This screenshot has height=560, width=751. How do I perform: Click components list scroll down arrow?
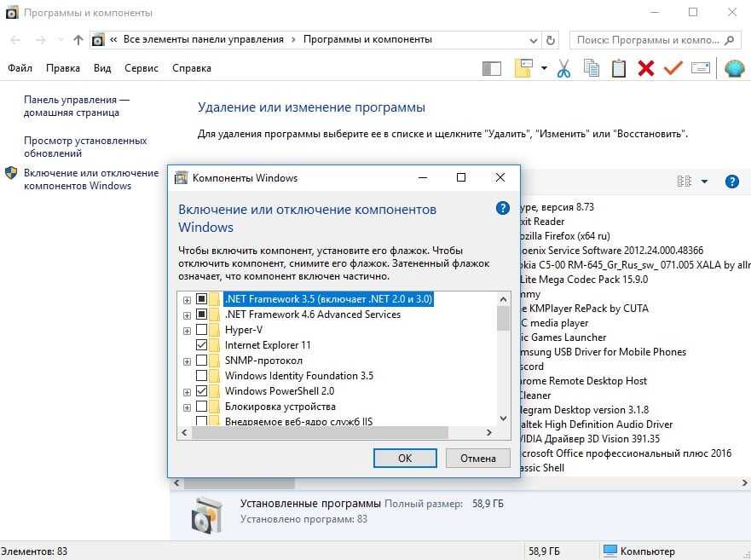point(503,418)
